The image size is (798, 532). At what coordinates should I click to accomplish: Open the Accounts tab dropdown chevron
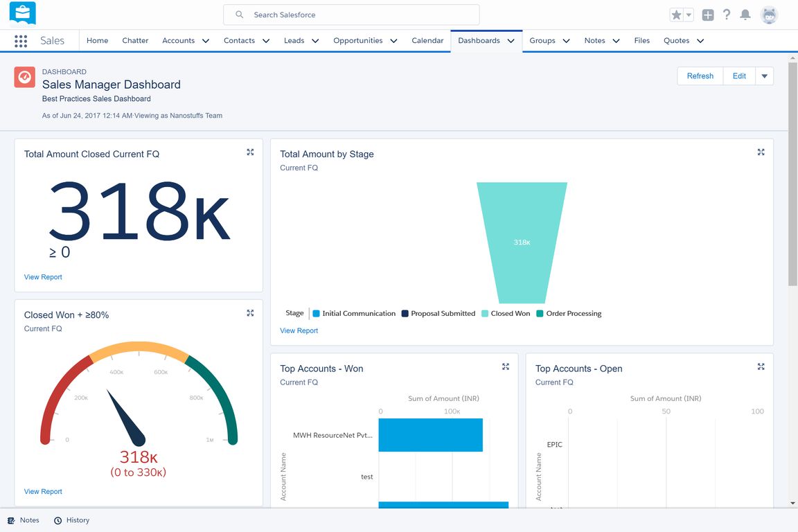tap(206, 41)
